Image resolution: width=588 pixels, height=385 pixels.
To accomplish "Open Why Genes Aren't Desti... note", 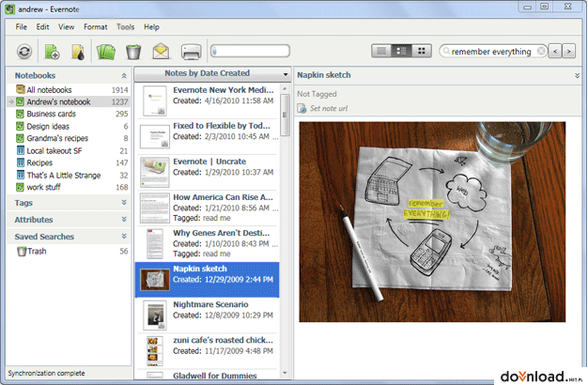I will [x=209, y=243].
